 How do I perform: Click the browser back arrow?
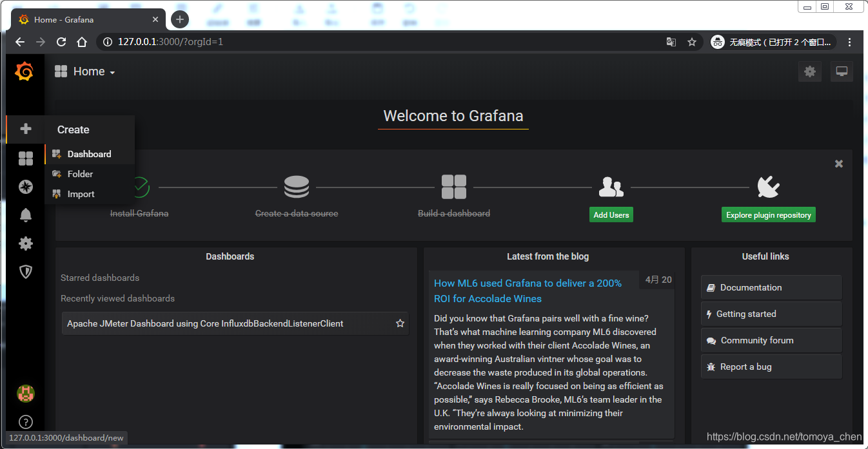(x=20, y=42)
